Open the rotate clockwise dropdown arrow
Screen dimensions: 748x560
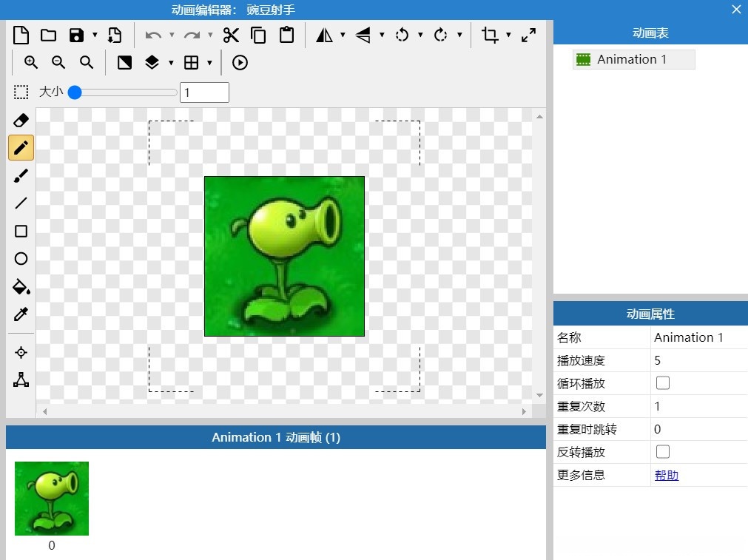(459, 35)
